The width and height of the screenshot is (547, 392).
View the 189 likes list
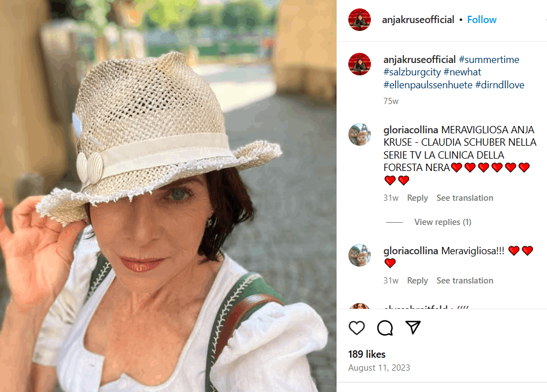coord(367,354)
